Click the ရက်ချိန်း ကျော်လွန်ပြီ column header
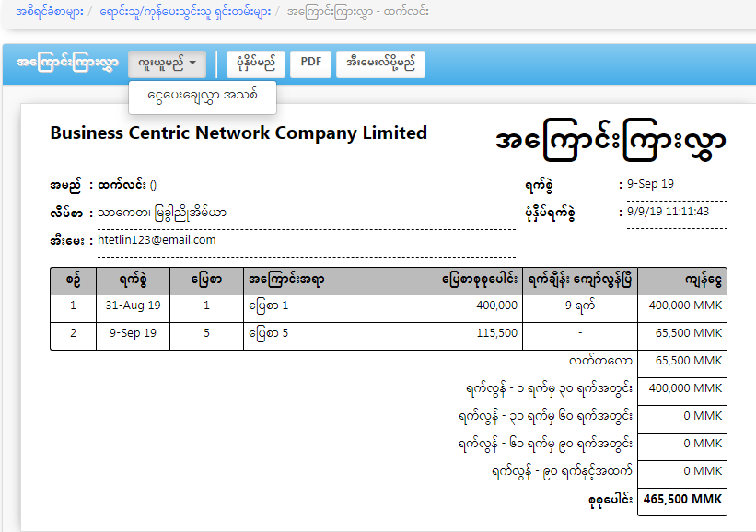This screenshot has height=532, width=756. [580, 281]
